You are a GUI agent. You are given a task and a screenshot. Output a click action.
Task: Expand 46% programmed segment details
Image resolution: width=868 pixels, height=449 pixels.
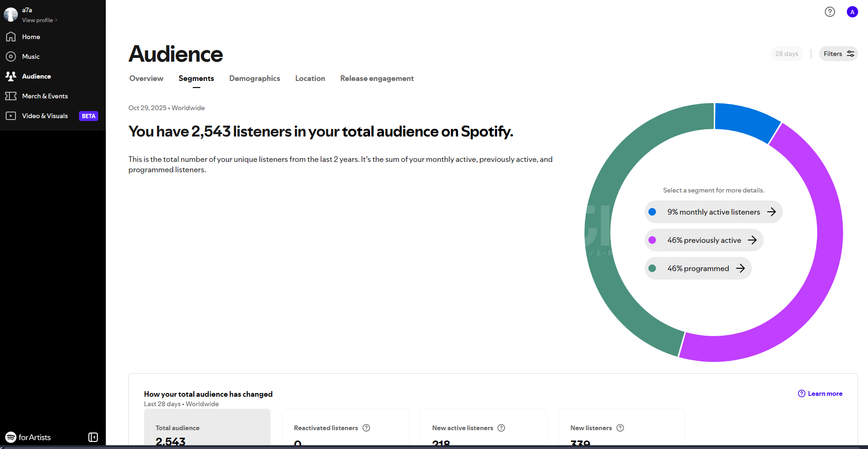tap(698, 268)
